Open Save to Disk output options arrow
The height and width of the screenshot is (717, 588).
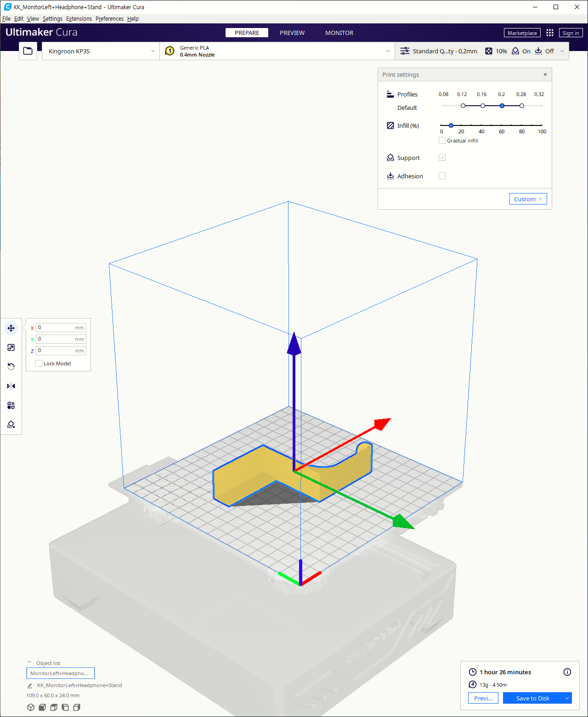coord(567,698)
